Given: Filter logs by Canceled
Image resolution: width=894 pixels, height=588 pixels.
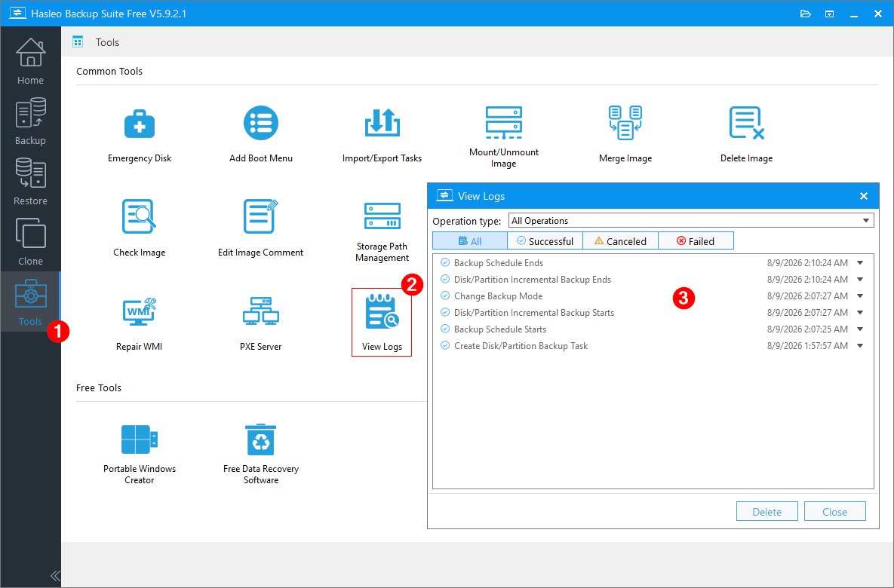Looking at the screenshot, I should 620,241.
